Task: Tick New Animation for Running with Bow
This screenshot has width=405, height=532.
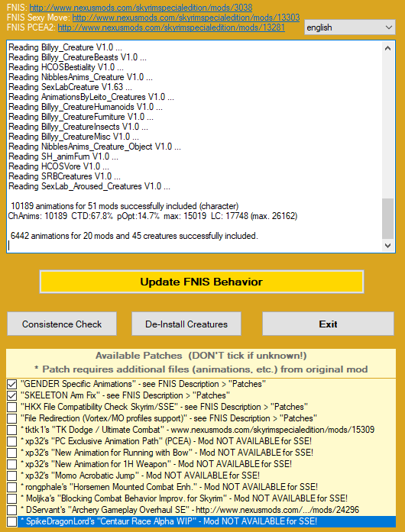Action: pyautogui.click(x=12, y=453)
